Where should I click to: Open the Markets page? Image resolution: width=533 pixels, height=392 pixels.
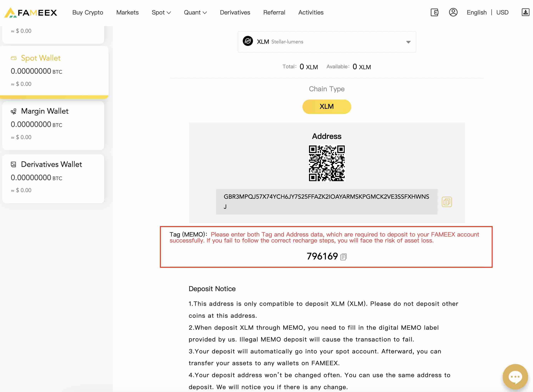[x=127, y=12]
